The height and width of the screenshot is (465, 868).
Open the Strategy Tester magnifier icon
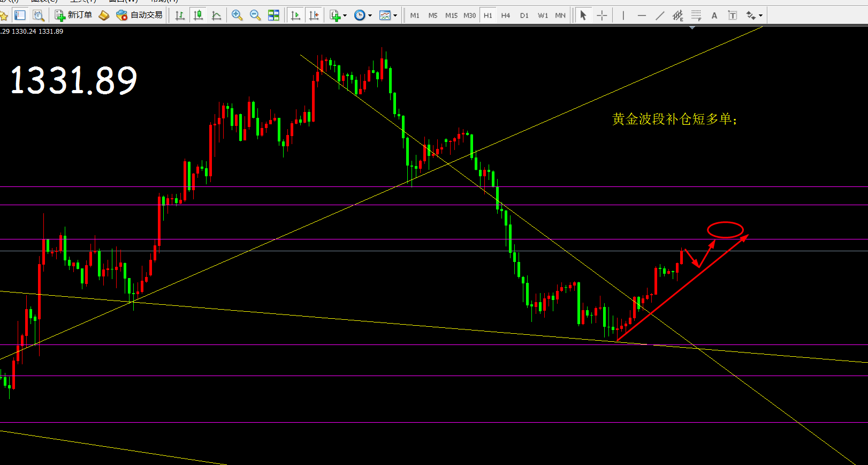tap(39, 15)
